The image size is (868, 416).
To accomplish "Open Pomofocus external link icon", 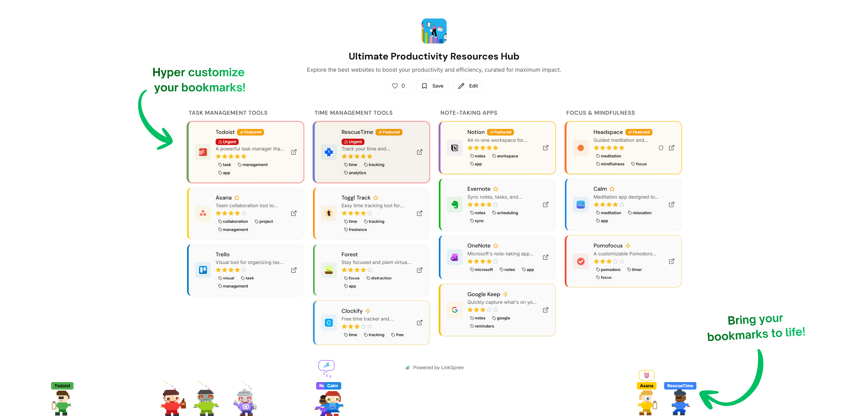I will [x=671, y=261].
